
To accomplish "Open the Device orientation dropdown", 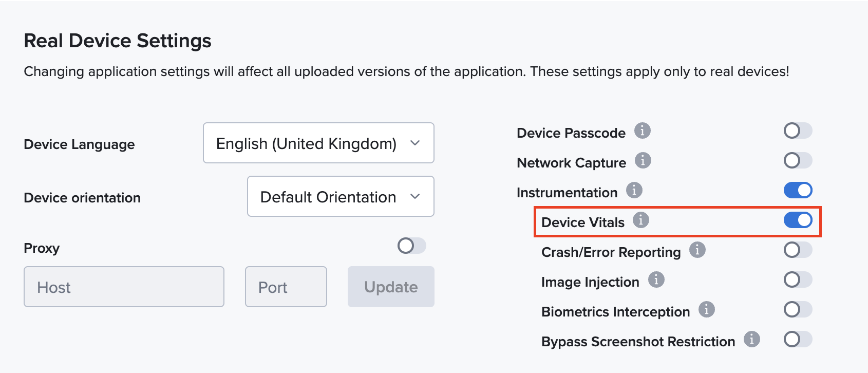I will [x=341, y=196].
